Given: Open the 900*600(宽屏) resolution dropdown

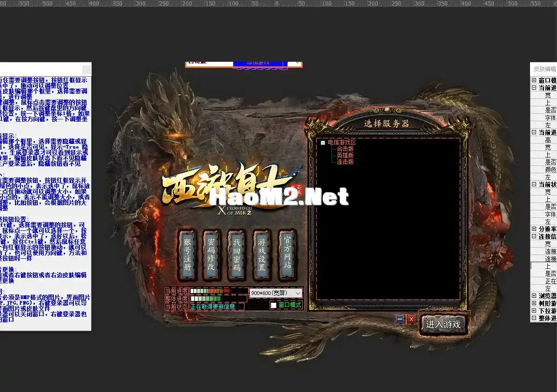Looking at the screenshot, I should click(x=276, y=293).
